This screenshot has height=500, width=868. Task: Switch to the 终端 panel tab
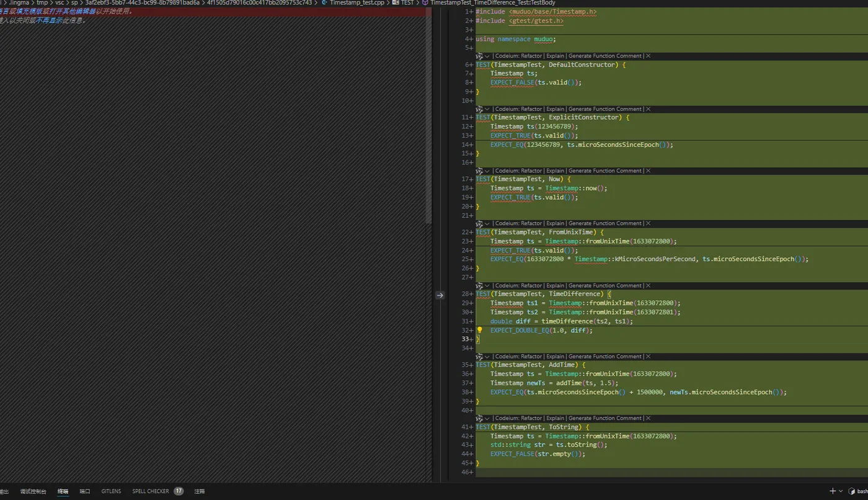63,491
